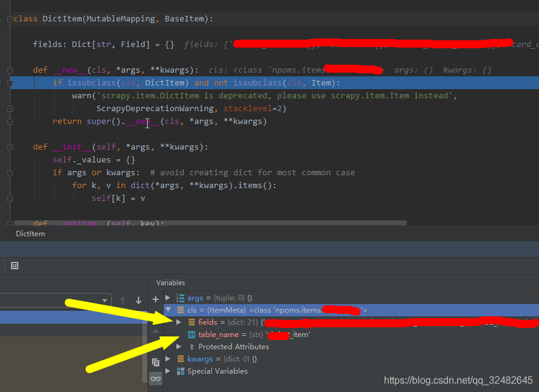Screen dimensions: 539x392
Task: Click the blue grid icon beside Special Variables
Action: coord(181,371)
